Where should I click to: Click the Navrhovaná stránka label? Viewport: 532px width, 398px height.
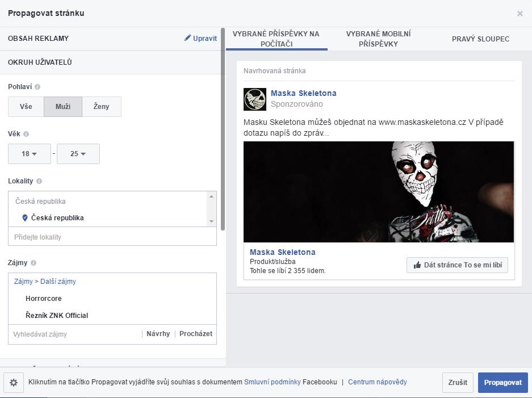(x=274, y=71)
